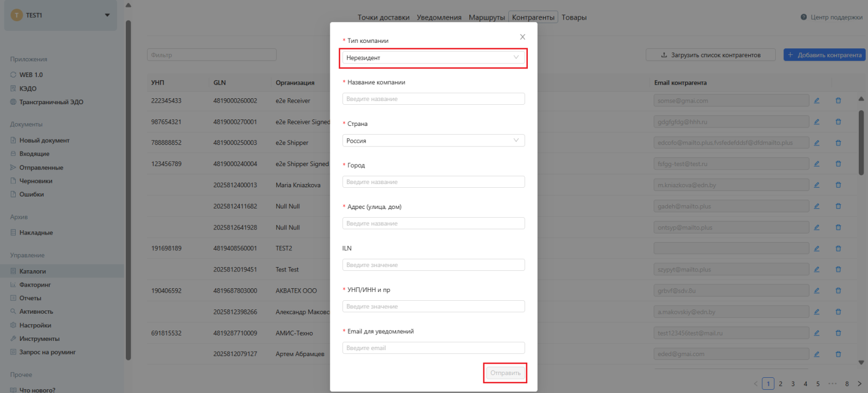Open Входящие documents
868x393 pixels.
click(30, 154)
